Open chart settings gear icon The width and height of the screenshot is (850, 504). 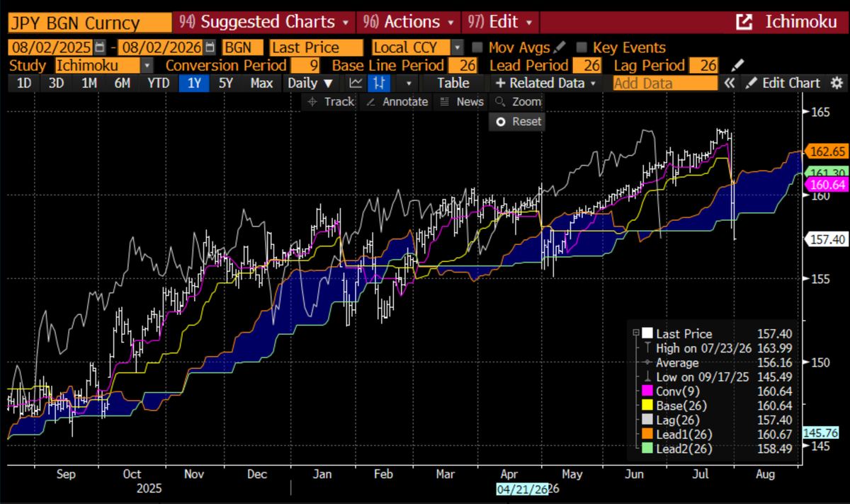click(x=837, y=83)
